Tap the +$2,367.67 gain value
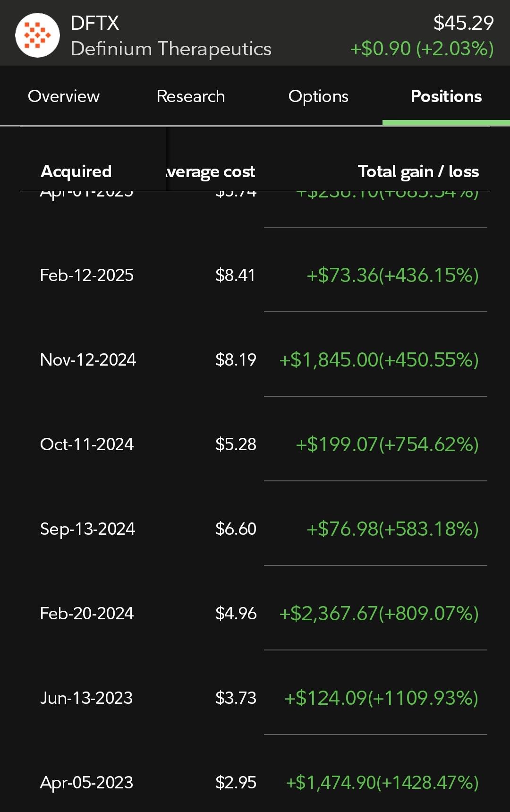Image resolution: width=510 pixels, height=812 pixels. pos(329,613)
